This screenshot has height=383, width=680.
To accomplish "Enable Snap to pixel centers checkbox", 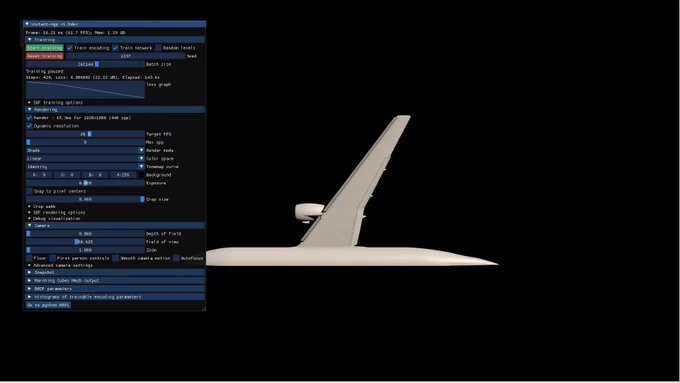I will pyautogui.click(x=29, y=191).
